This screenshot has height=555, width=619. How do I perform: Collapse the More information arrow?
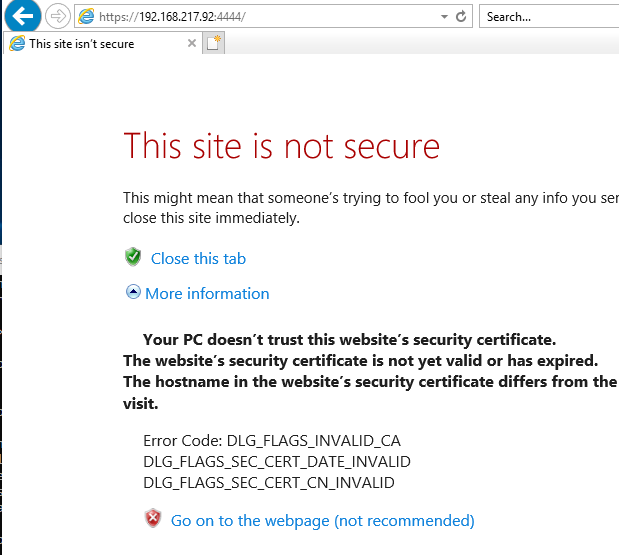(x=133, y=292)
